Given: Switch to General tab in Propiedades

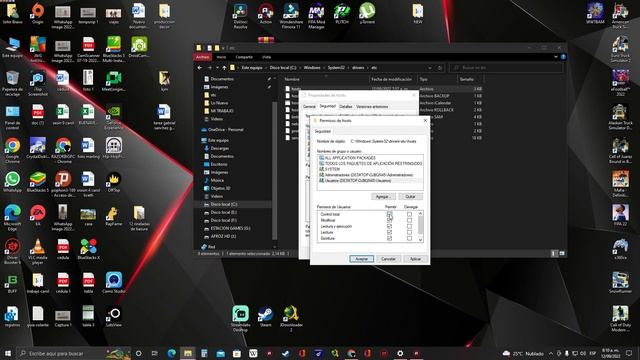Looking at the screenshot, I should click(309, 107).
